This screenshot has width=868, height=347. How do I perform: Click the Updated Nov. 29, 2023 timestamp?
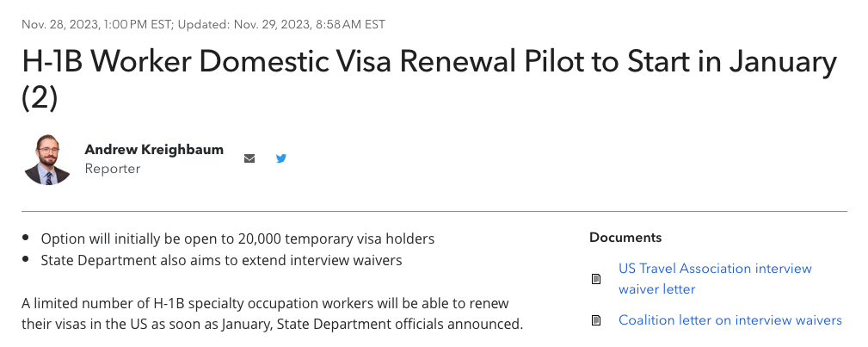(281, 24)
